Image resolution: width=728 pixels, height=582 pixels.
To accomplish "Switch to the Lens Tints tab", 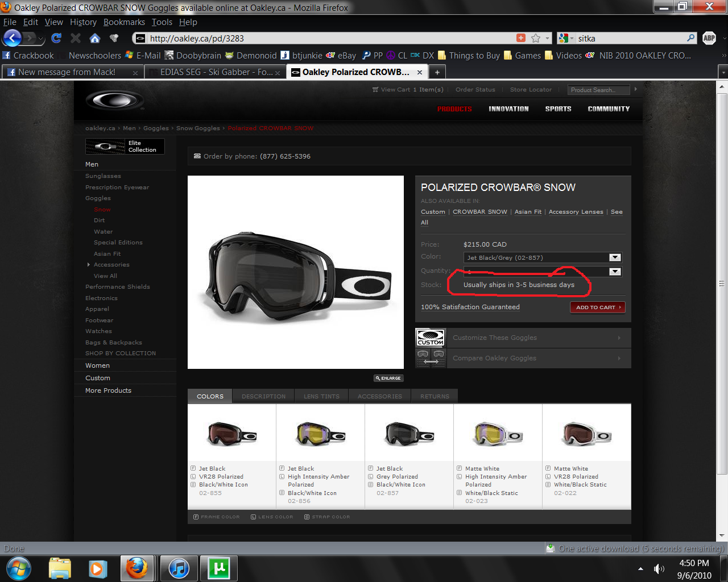I will [x=321, y=396].
